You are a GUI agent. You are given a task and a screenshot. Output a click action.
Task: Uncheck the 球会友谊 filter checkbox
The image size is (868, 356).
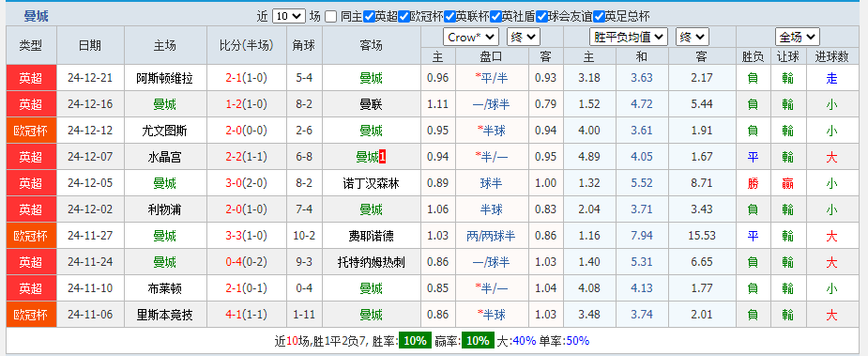point(541,17)
